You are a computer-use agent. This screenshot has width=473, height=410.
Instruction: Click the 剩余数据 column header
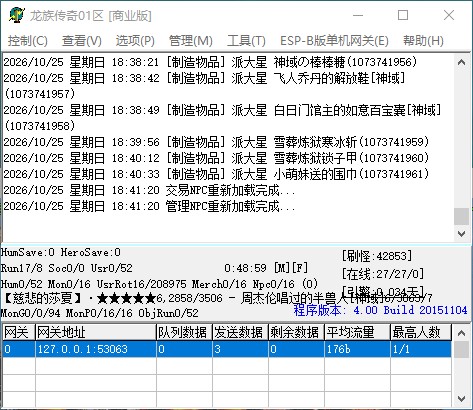296,332
